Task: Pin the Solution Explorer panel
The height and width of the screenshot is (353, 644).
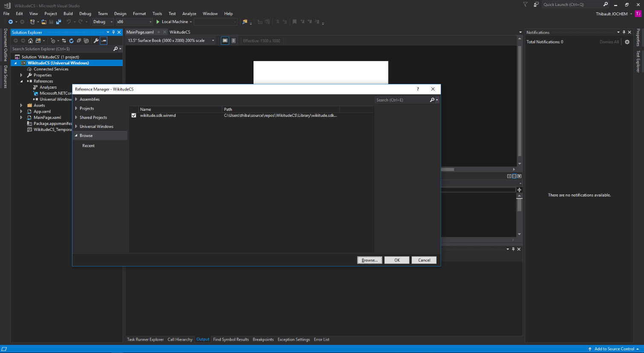Action: tap(113, 32)
